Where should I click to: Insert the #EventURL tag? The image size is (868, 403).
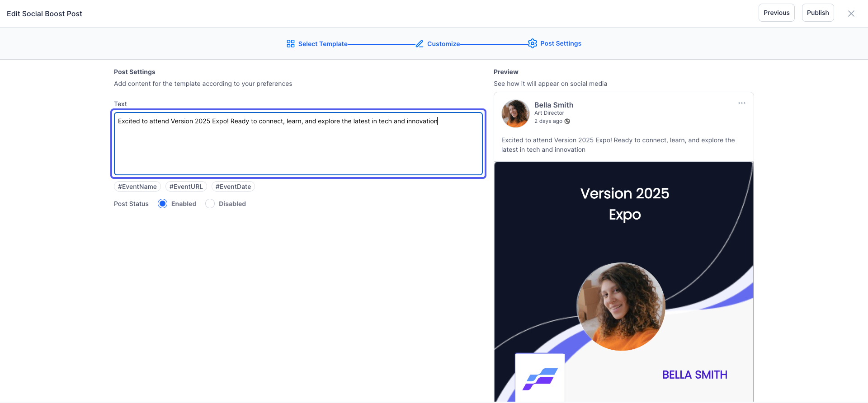tap(186, 187)
